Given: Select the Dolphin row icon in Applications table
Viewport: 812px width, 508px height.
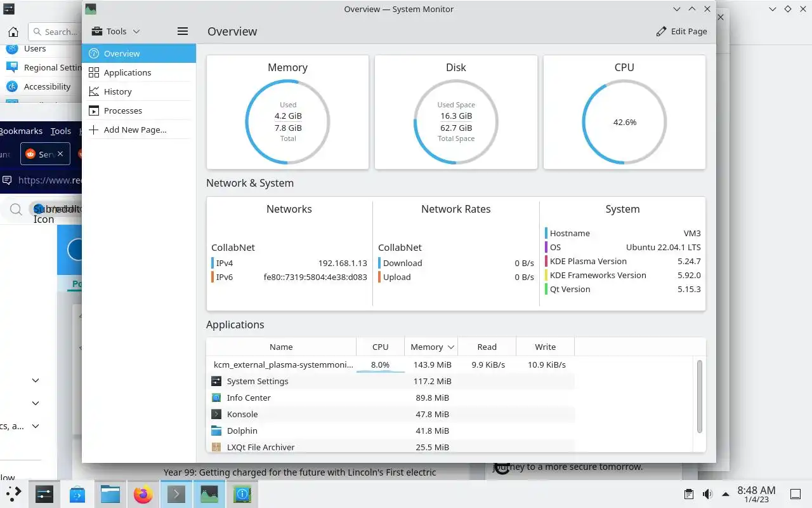Looking at the screenshot, I should [216, 431].
